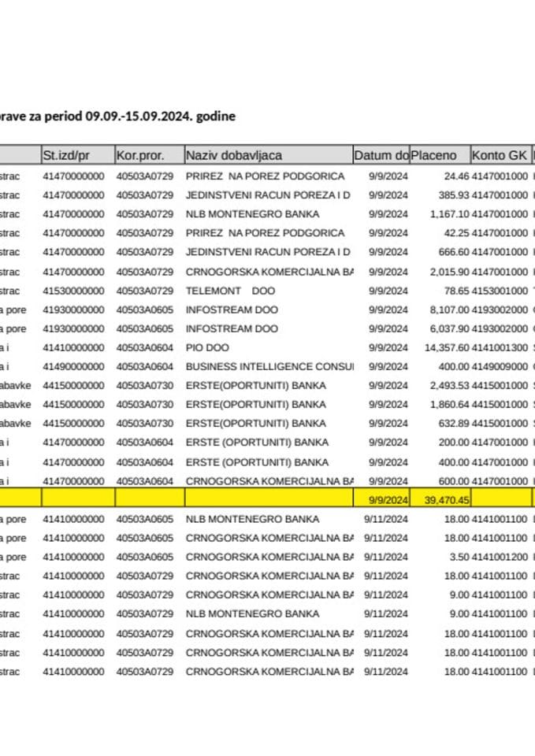
Task: Select the amount 78.65
Action: 456,291
